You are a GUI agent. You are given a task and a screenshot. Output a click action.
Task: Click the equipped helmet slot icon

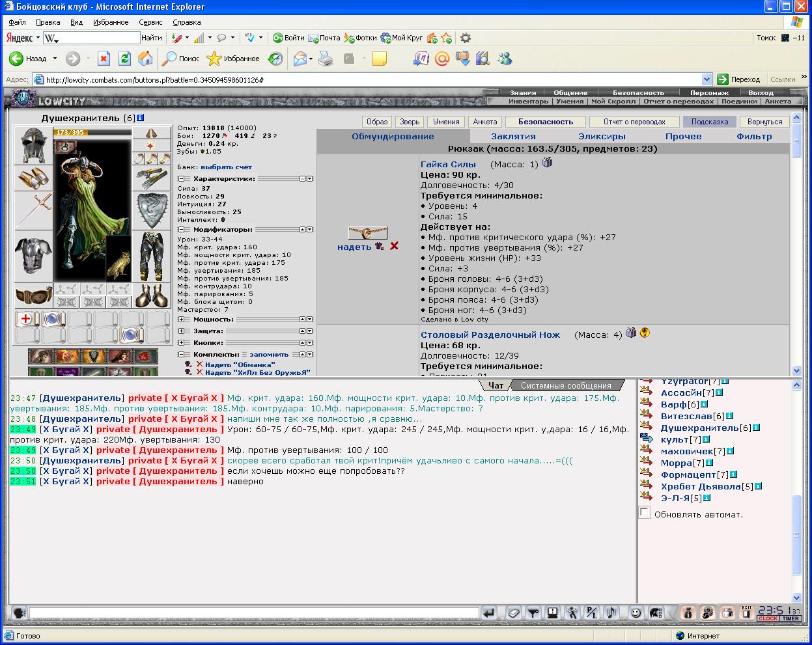33,145
